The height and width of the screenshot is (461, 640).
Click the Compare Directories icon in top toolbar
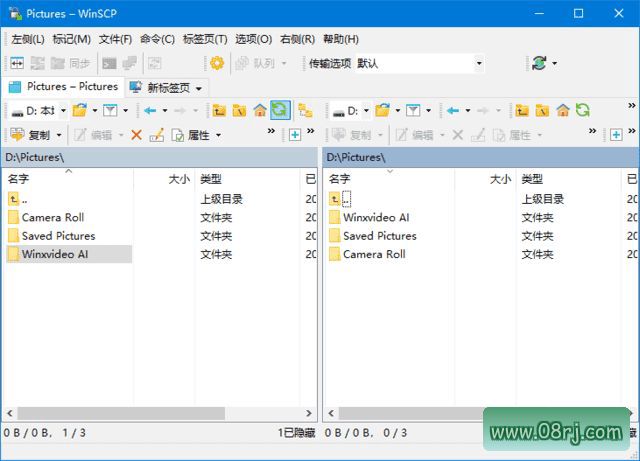(17, 63)
